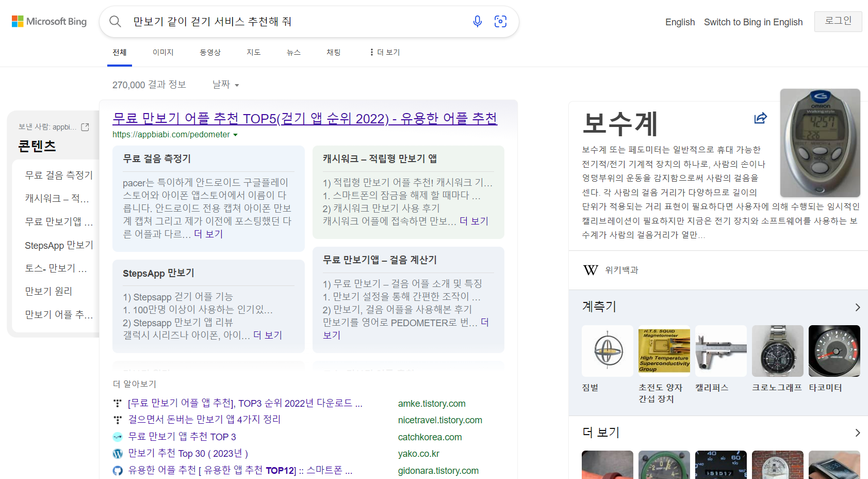Open the 타코미터 thumbnail
Screen dimensions: 868x479
click(x=834, y=351)
